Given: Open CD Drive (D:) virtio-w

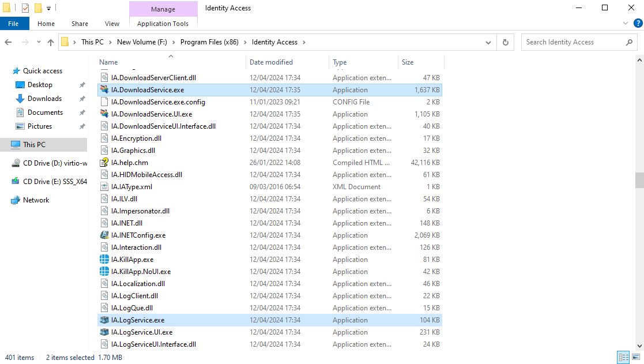Looking at the screenshot, I should point(49,163).
